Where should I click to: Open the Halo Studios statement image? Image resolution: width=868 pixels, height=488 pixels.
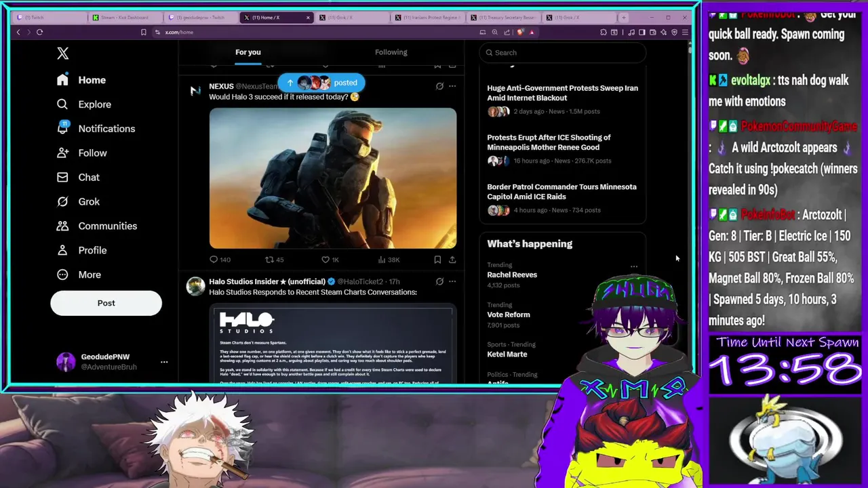click(x=333, y=344)
